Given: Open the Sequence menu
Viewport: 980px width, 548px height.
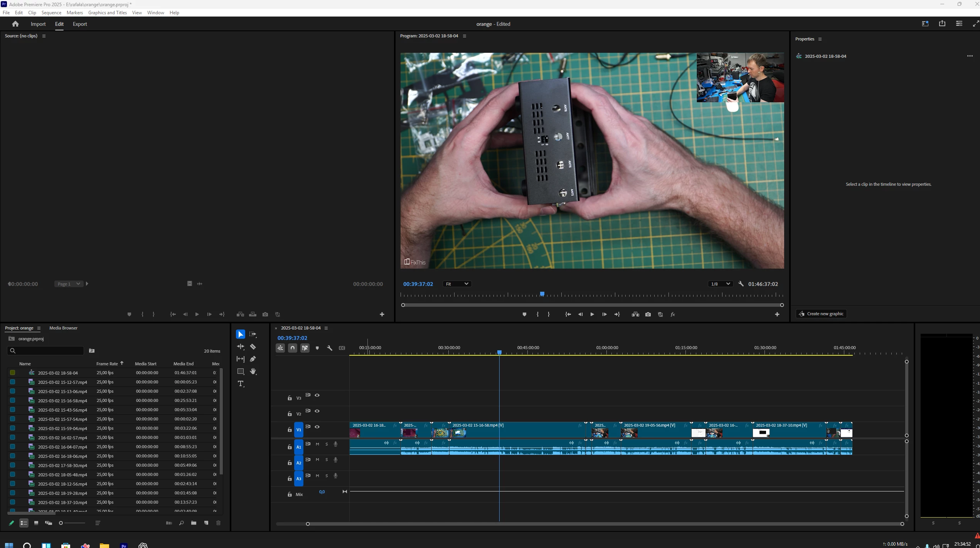Looking at the screenshot, I should click(51, 13).
